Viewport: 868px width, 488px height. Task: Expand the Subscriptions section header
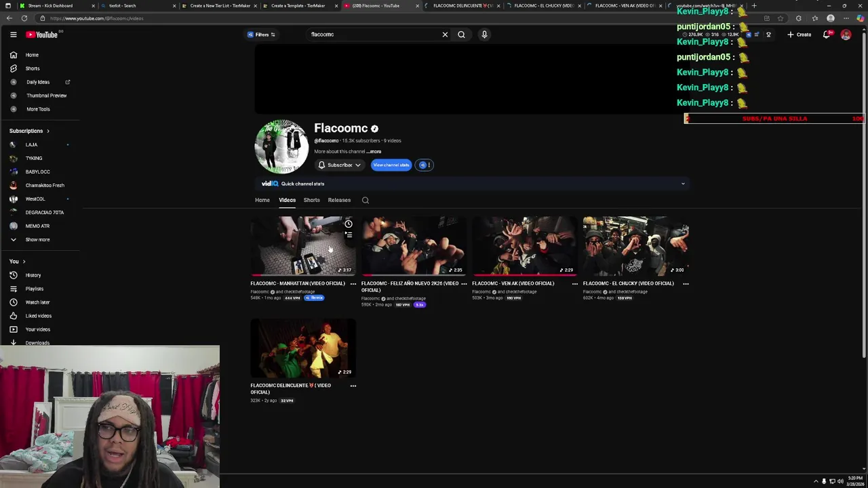tap(29, 131)
